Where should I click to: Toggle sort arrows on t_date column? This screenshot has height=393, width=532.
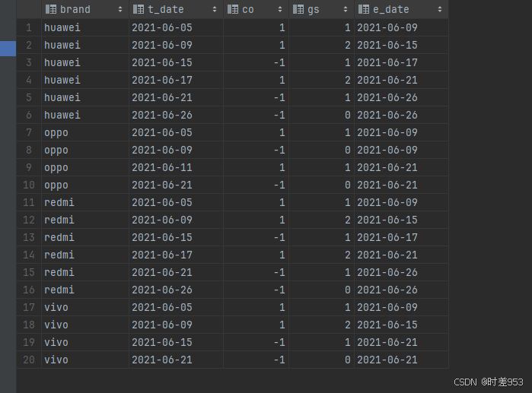click(x=215, y=9)
